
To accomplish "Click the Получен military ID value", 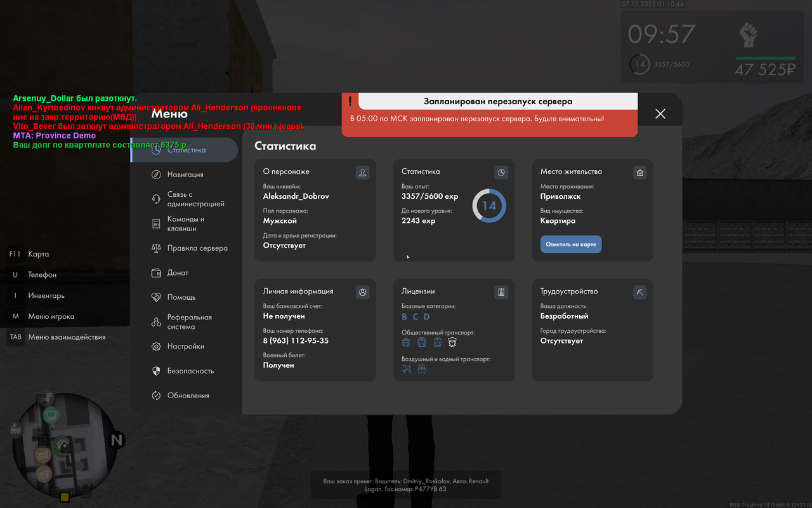I will tap(278, 365).
